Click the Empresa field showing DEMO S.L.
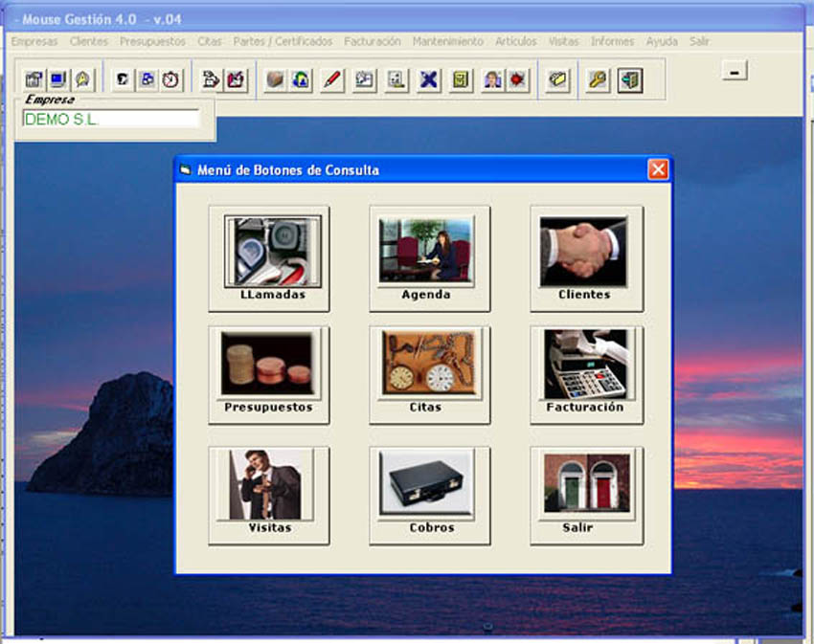814x644 pixels. point(111,119)
